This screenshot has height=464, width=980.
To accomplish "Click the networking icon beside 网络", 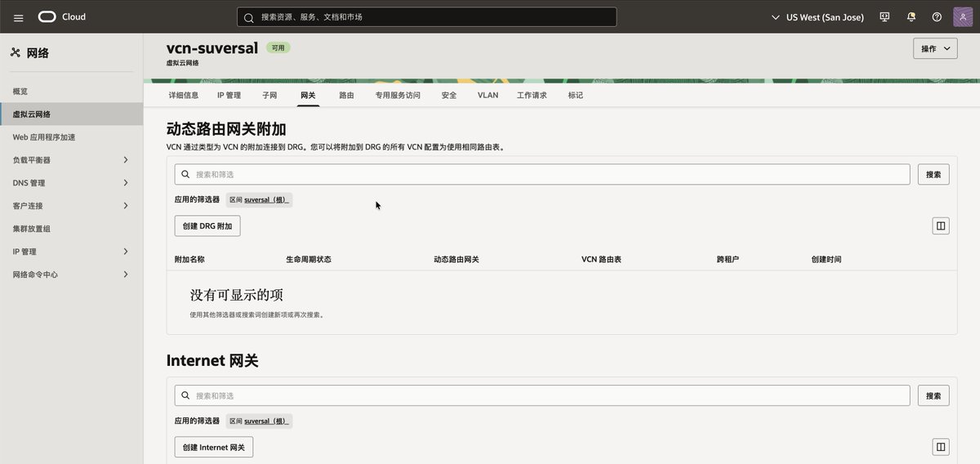I will point(15,53).
